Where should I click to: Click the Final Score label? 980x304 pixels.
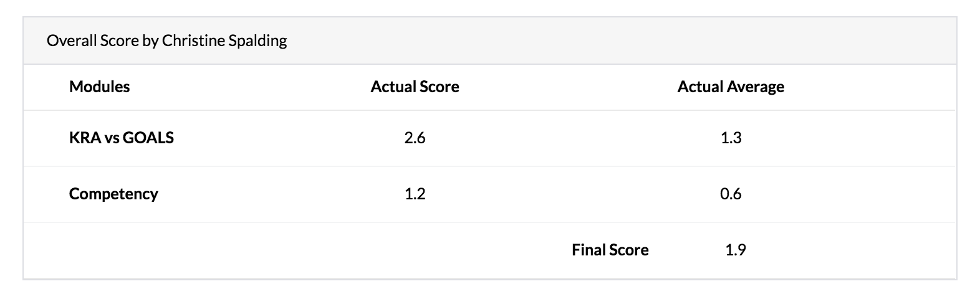(610, 250)
